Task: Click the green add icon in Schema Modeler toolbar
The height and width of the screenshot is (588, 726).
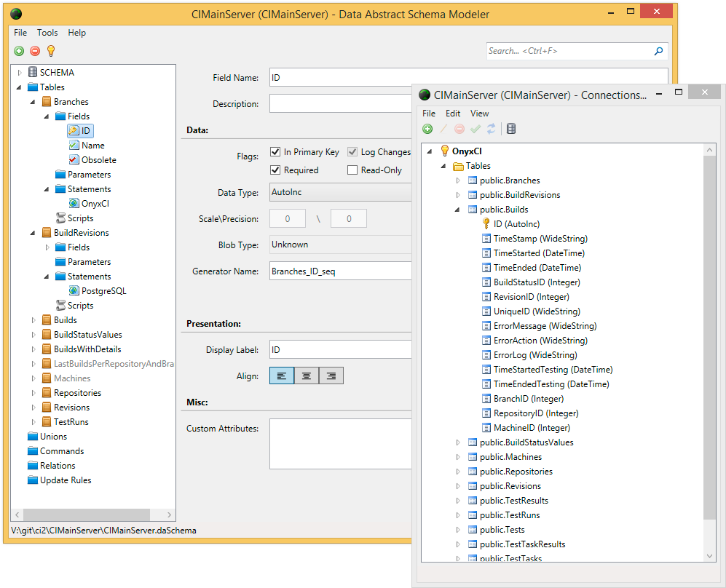Action: (x=19, y=51)
